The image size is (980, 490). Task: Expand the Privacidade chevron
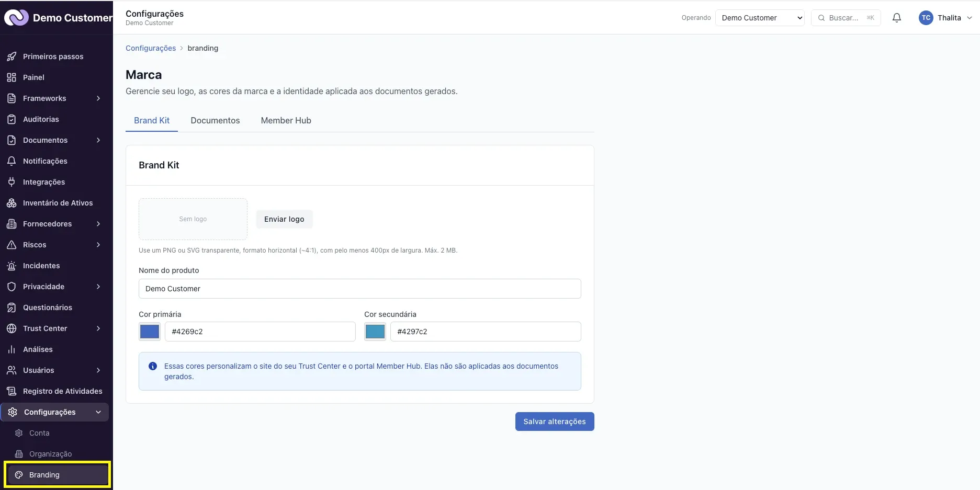point(98,287)
